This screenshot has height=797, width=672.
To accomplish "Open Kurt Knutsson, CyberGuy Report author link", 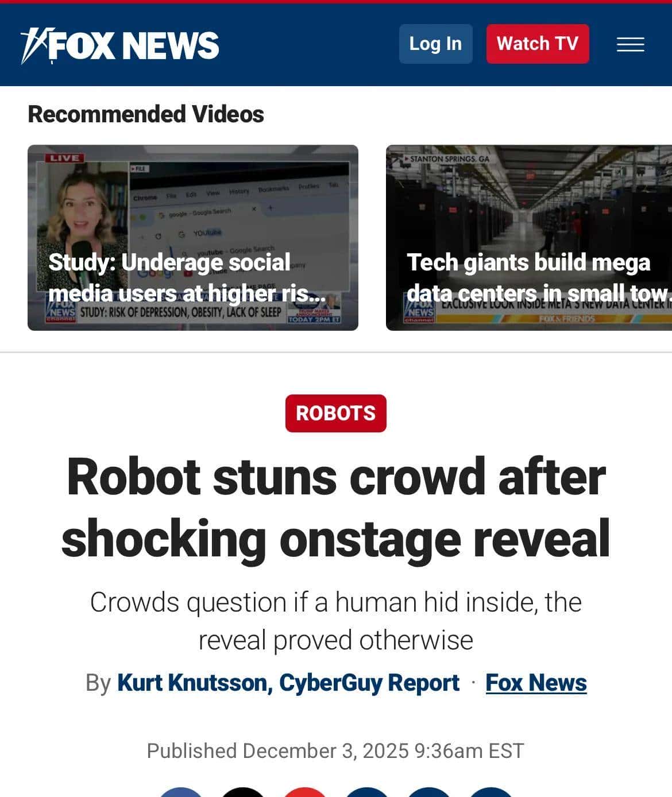I will [x=288, y=683].
